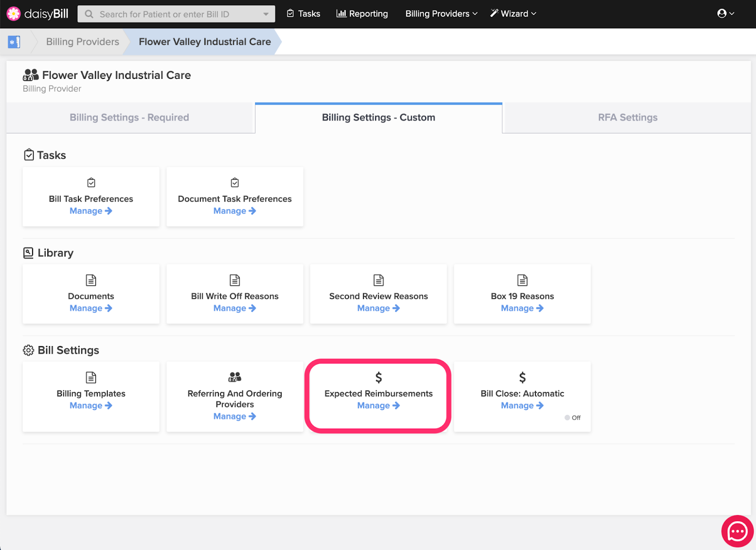Viewport: 756px width, 550px height.
Task: Manage Second Review Reasons
Action: pos(378,308)
